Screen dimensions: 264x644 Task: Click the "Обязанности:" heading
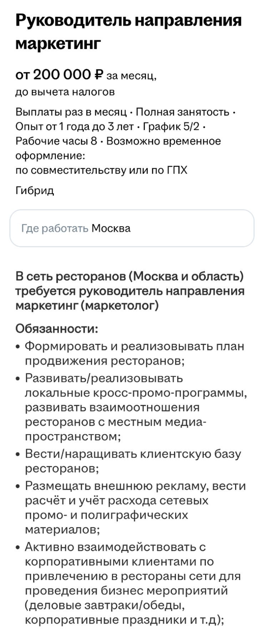click(x=57, y=328)
